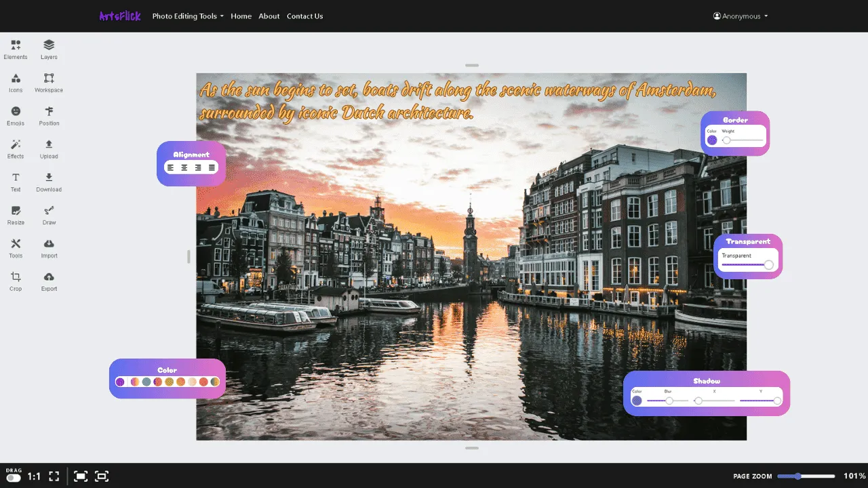The height and width of the screenshot is (488, 868).
Task: Open the Layers panel
Action: point(49,49)
